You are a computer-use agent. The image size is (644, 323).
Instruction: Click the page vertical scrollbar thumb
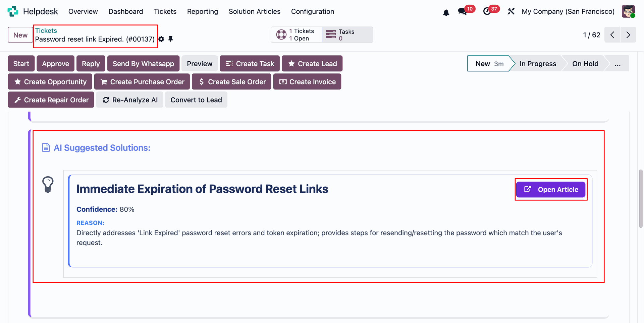tap(641, 199)
